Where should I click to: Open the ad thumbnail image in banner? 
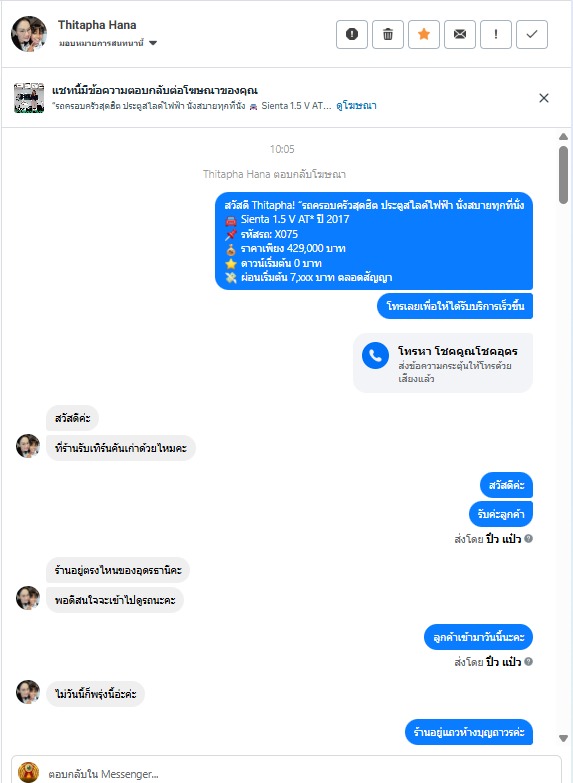click(x=29, y=98)
